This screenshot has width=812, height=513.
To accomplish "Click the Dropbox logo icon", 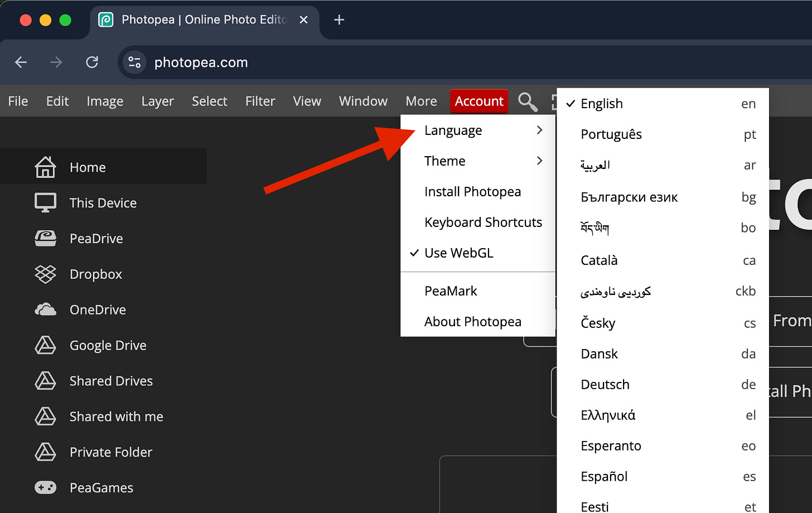I will tap(45, 274).
